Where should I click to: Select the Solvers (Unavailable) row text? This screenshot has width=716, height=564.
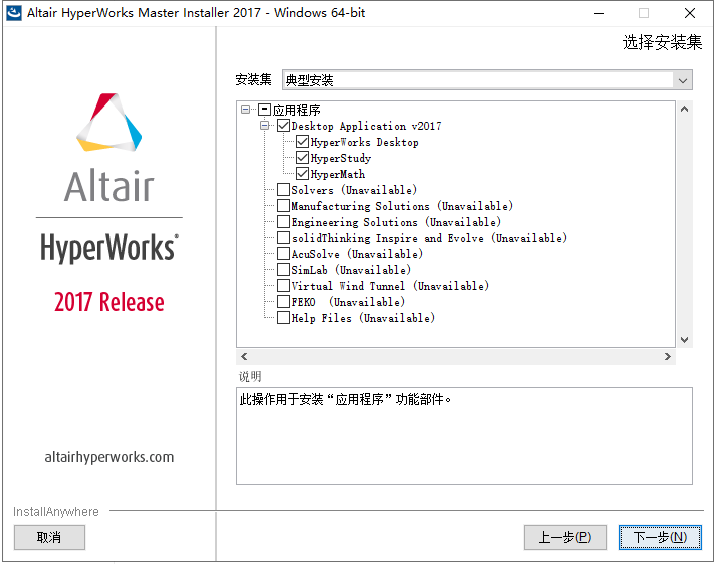pyautogui.click(x=354, y=190)
